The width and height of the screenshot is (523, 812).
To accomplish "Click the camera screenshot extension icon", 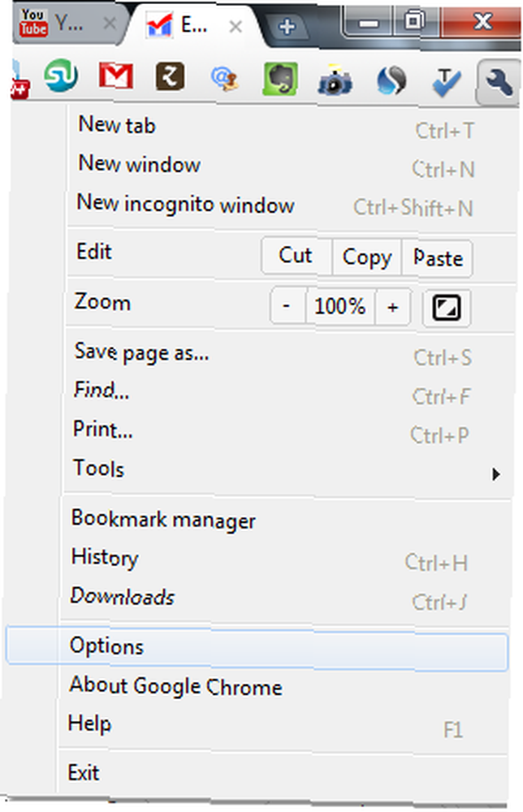I will pos(335,80).
